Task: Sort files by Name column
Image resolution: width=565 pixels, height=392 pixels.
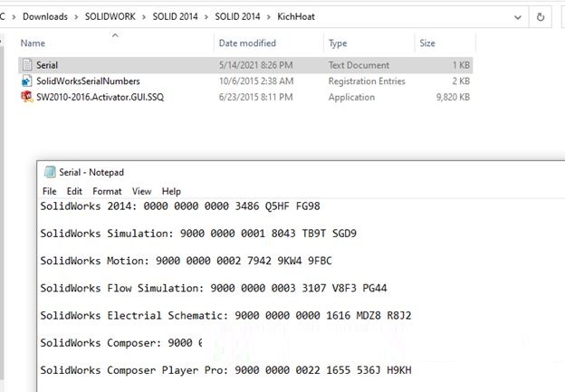Action: pyautogui.click(x=33, y=43)
